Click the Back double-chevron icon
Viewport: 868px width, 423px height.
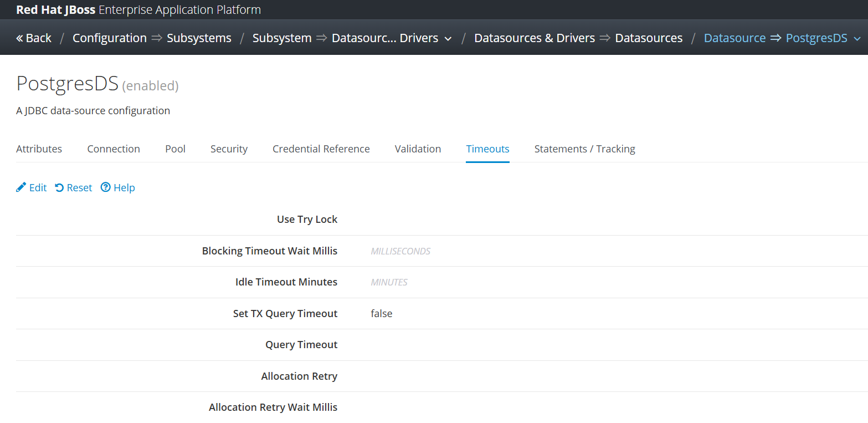click(20, 38)
